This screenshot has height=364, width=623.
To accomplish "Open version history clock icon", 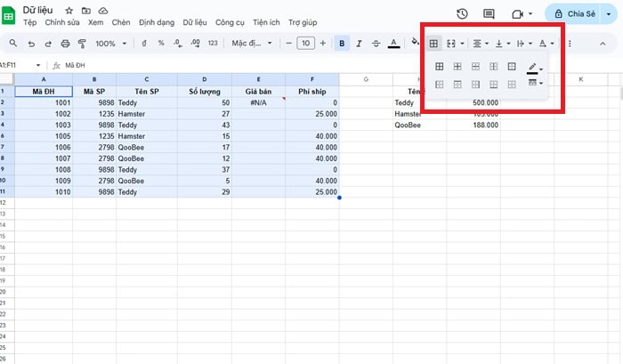I will coord(462,14).
